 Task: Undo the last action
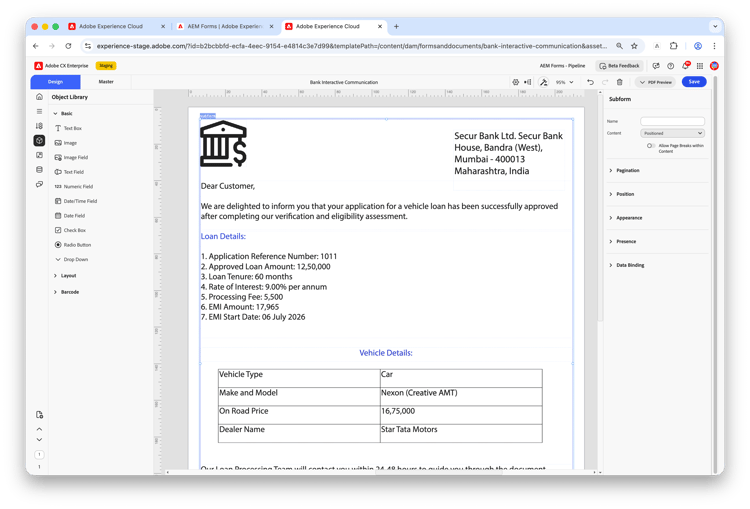pyautogui.click(x=590, y=82)
